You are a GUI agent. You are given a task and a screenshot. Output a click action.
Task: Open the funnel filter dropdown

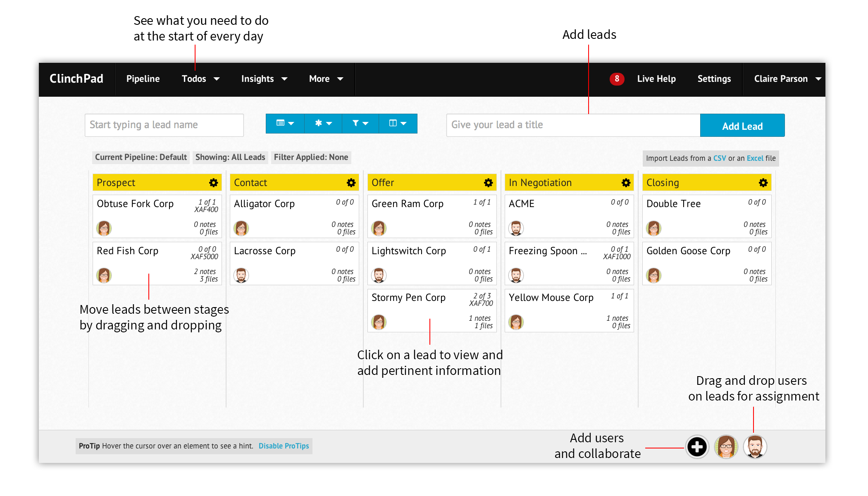360,123
